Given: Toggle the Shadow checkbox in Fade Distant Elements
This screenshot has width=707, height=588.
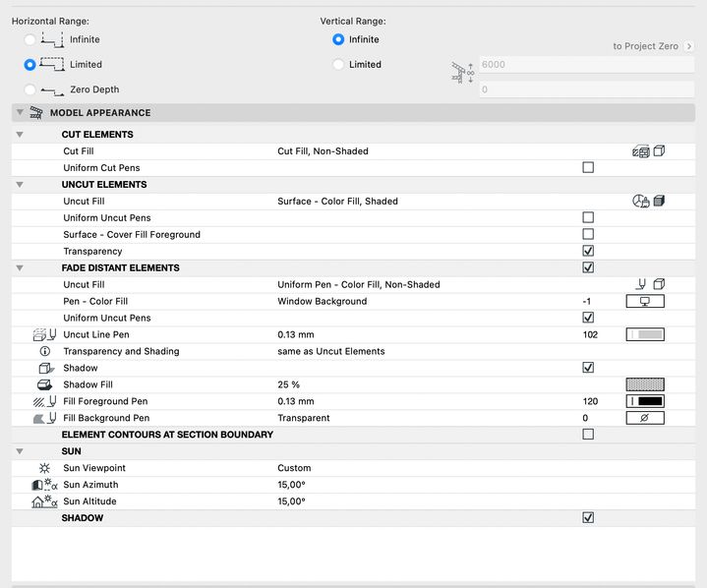Looking at the screenshot, I should pos(588,368).
